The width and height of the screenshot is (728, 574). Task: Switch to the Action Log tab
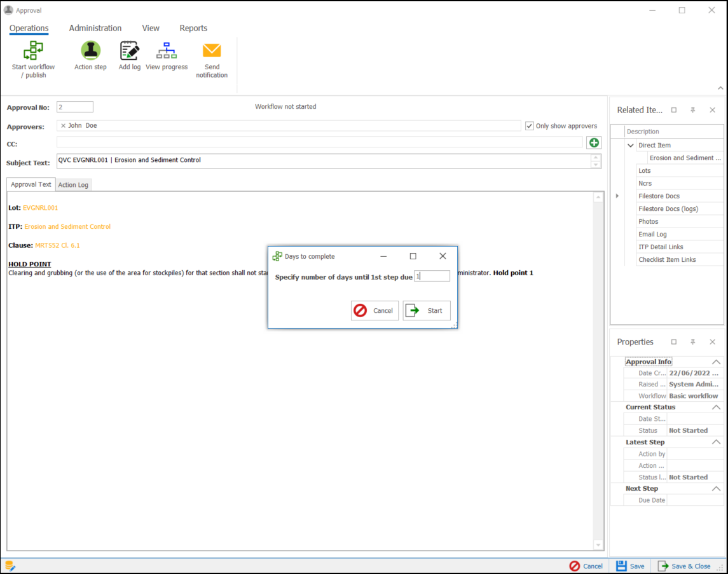[74, 185]
